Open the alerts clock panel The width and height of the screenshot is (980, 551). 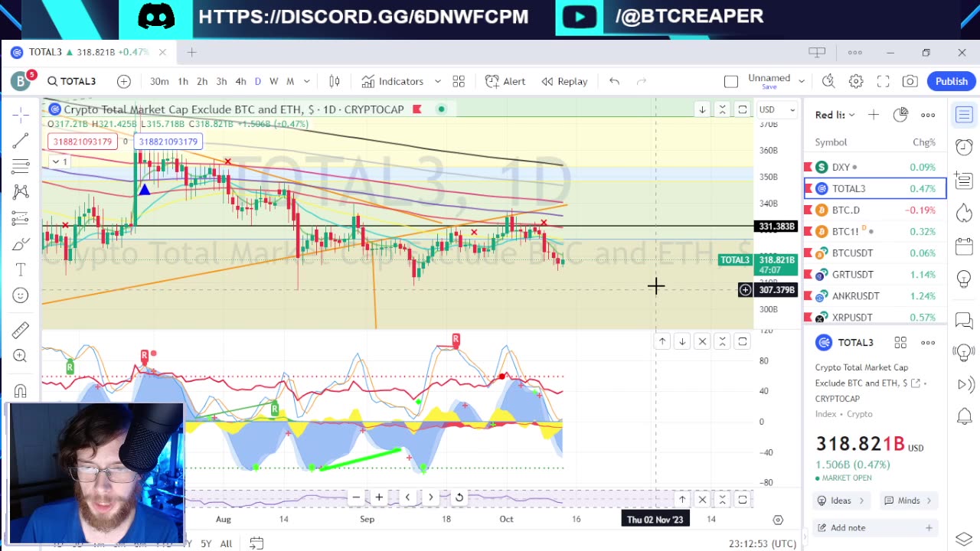pos(964,147)
